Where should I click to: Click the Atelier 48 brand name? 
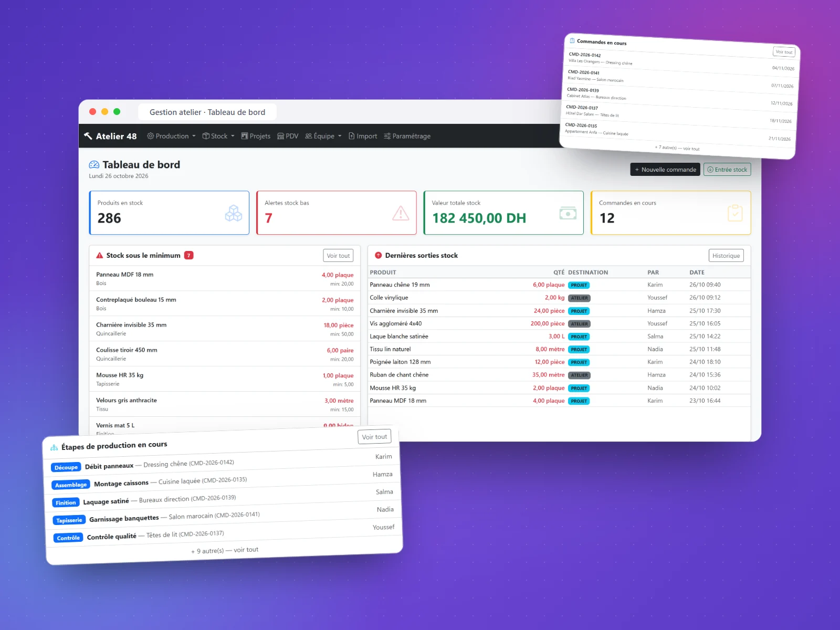[x=116, y=136]
